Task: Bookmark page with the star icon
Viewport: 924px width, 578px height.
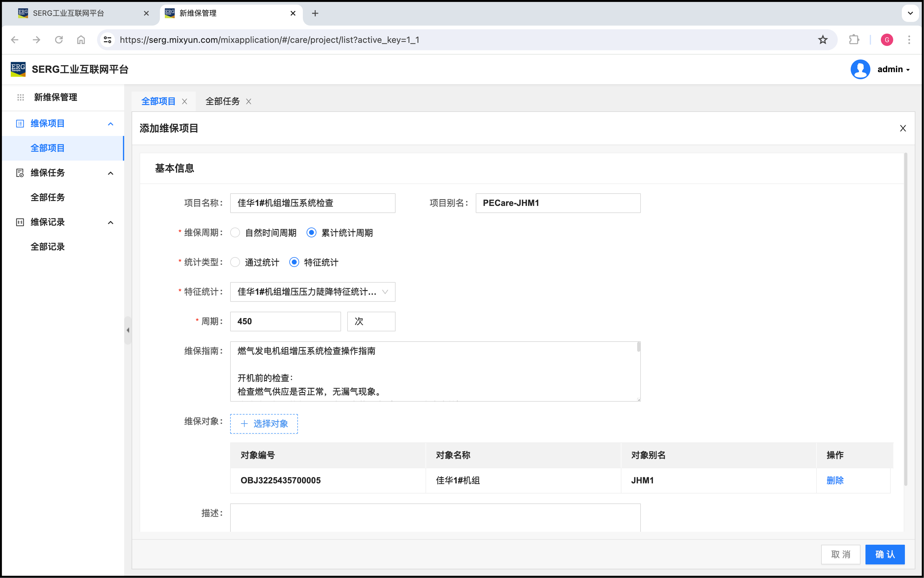Action: coord(823,40)
